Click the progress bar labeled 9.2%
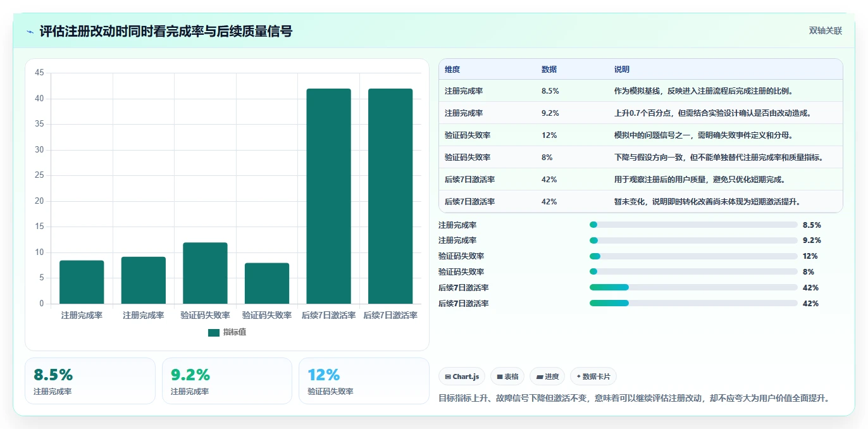 click(x=693, y=240)
